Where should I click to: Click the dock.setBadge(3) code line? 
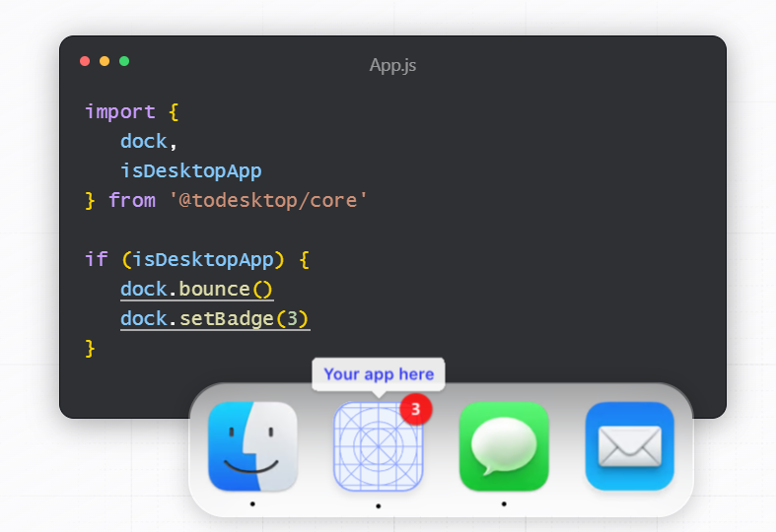tap(215, 319)
